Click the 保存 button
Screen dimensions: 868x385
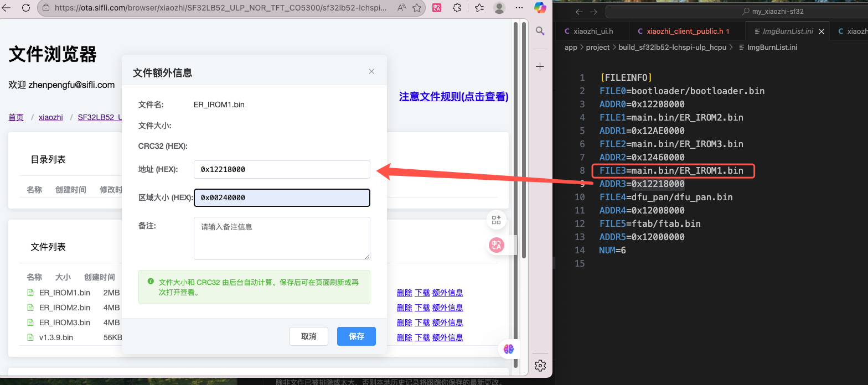click(356, 336)
